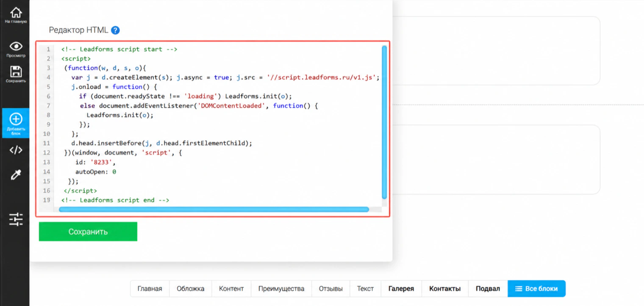Open the code editor brackets icon
This screenshot has width=644, height=306.
point(16,150)
